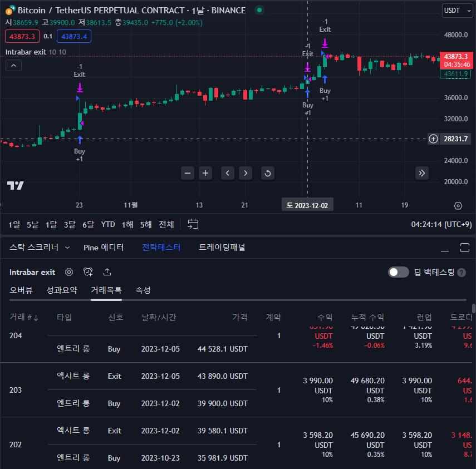Toggle the deep backtesting switch

pyautogui.click(x=398, y=272)
